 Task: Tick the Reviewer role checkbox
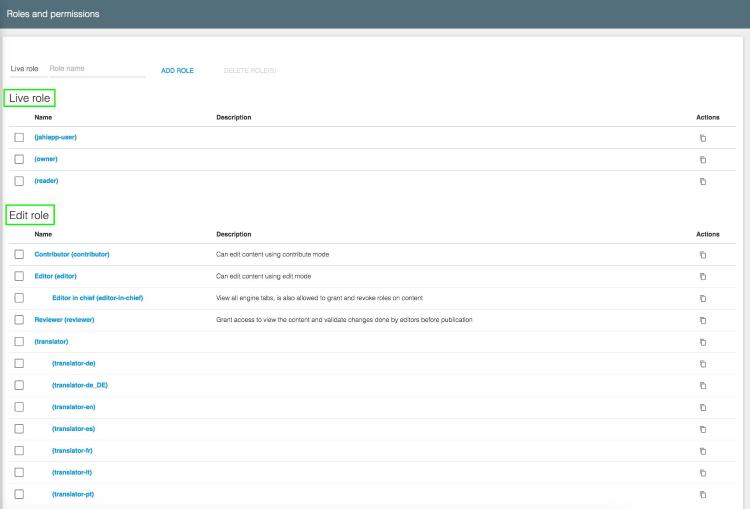click(x=19, y=320)
